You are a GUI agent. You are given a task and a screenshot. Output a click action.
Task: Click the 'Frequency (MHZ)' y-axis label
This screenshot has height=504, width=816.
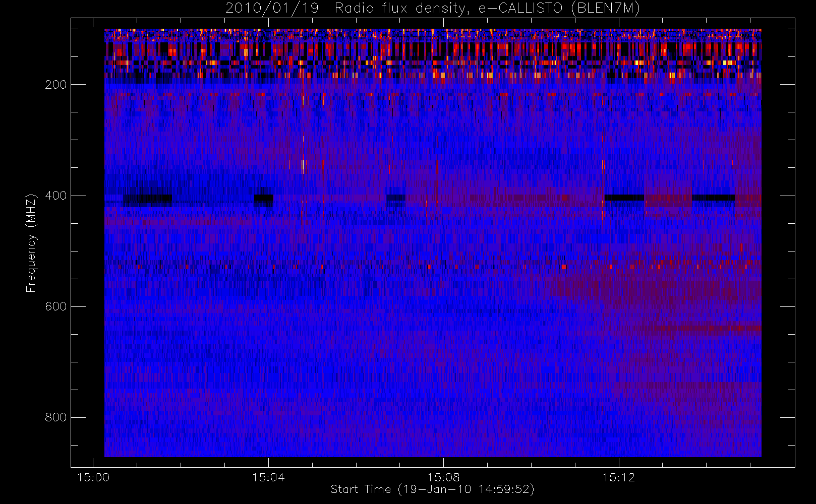tap(31, 243)
